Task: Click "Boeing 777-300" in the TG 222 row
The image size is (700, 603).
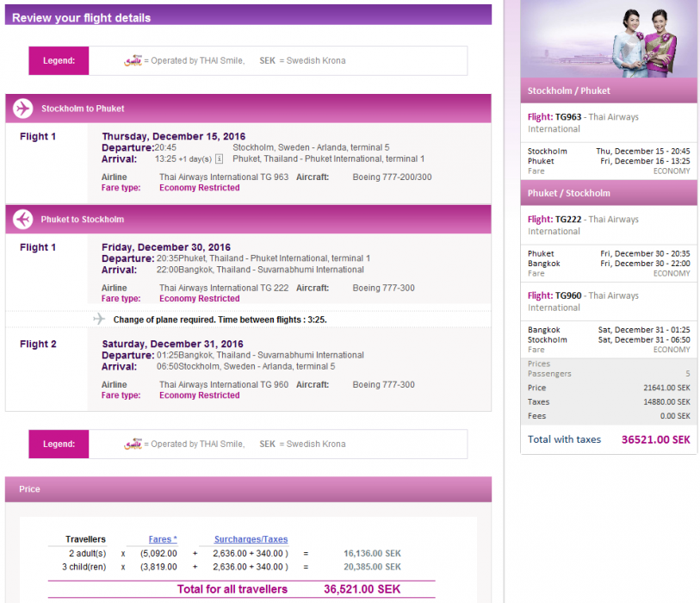Action: 383,288
